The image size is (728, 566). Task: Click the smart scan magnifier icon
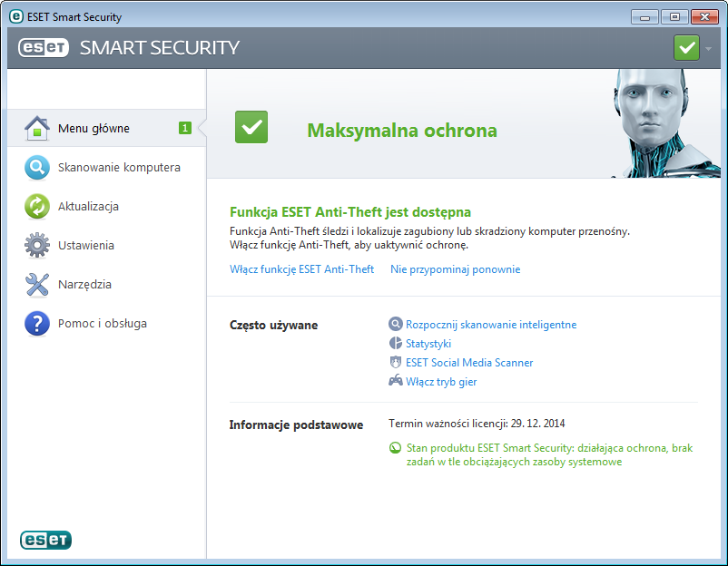[395, 324]
